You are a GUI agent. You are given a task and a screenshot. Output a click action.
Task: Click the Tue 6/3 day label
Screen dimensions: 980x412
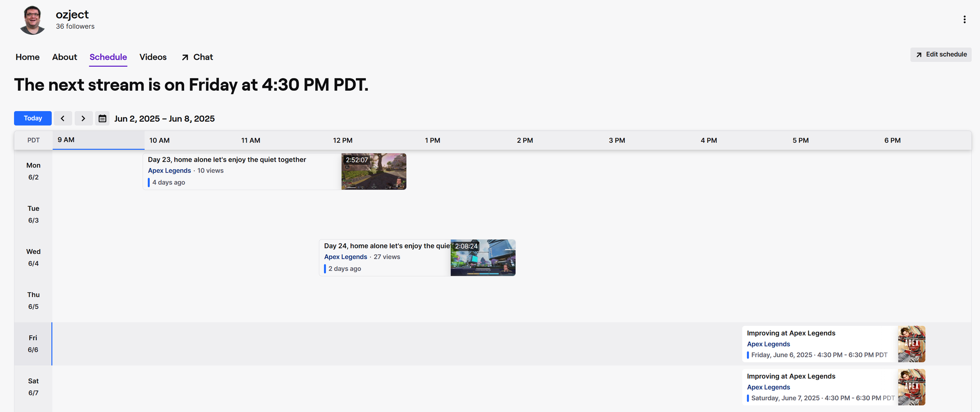(33, 215)
